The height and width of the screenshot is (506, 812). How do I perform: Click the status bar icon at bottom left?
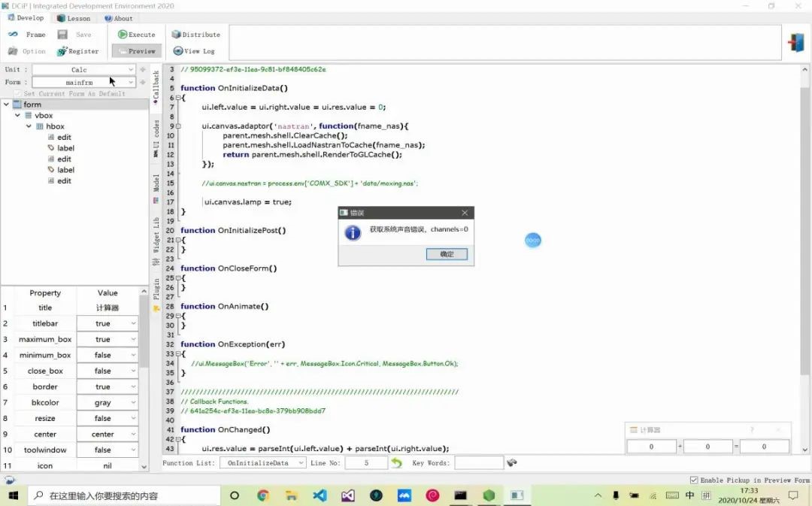pos(9,480)
